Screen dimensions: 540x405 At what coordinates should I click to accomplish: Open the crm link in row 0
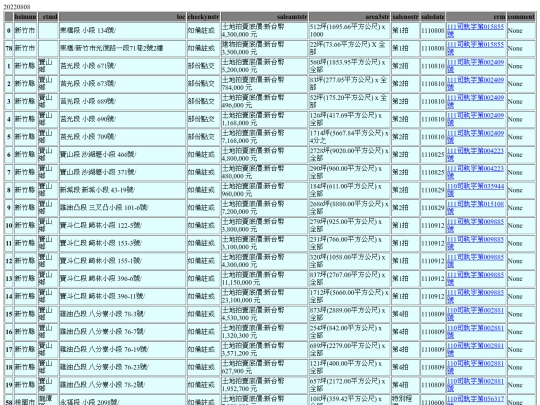475,30
